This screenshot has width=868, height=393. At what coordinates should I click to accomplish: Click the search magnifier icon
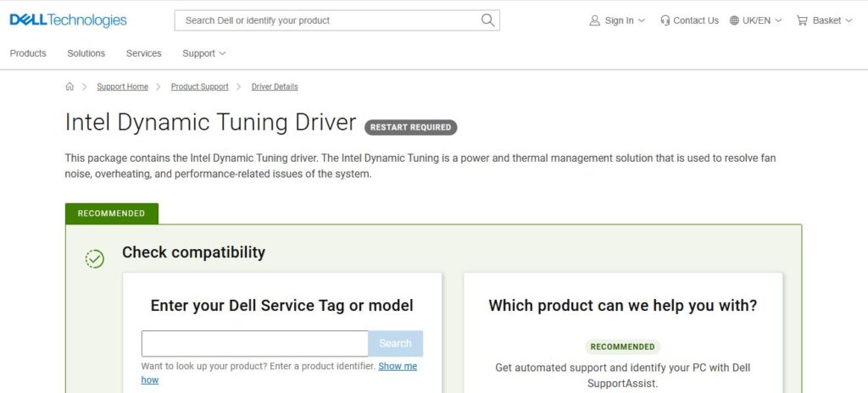(487, 20)
